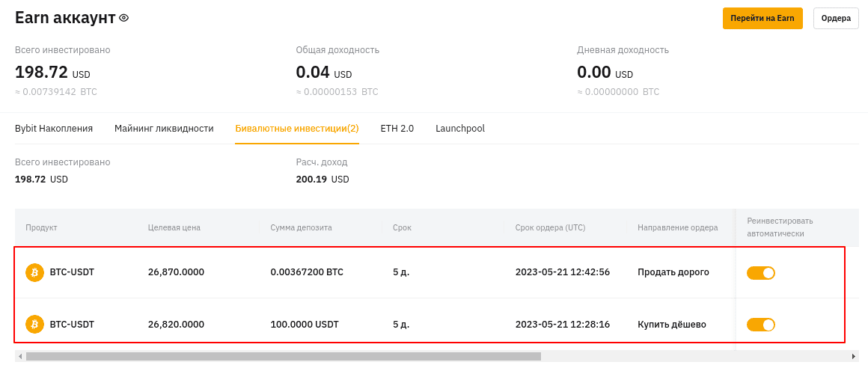Disable auto-reinvest for the Продать дорого order
Image resolution: width=868 pixels, height=371 pixels.
coord(760,272)
